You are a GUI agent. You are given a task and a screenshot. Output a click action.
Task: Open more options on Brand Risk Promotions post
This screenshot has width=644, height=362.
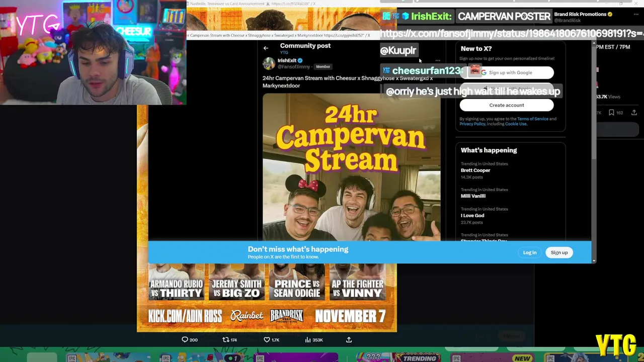click(636, 15)
